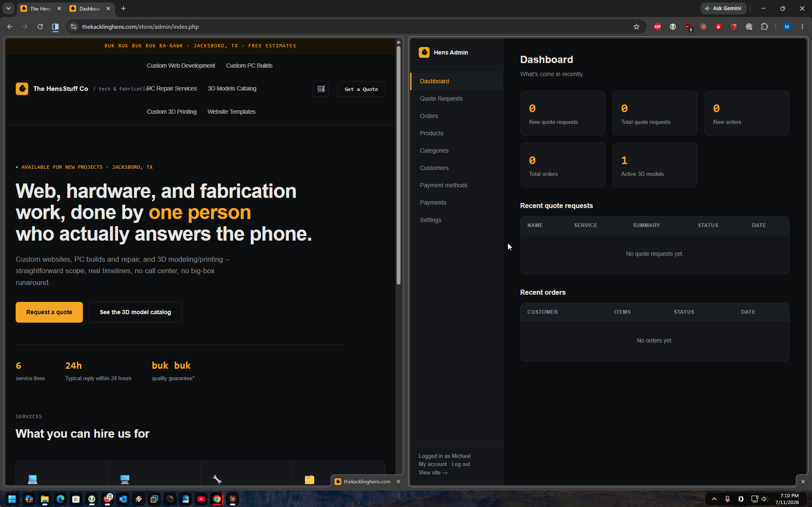Viewport: 812px width, 507px height.
Task: Open the Chrome three-dot menu
Action: click(x=802, y=27)
